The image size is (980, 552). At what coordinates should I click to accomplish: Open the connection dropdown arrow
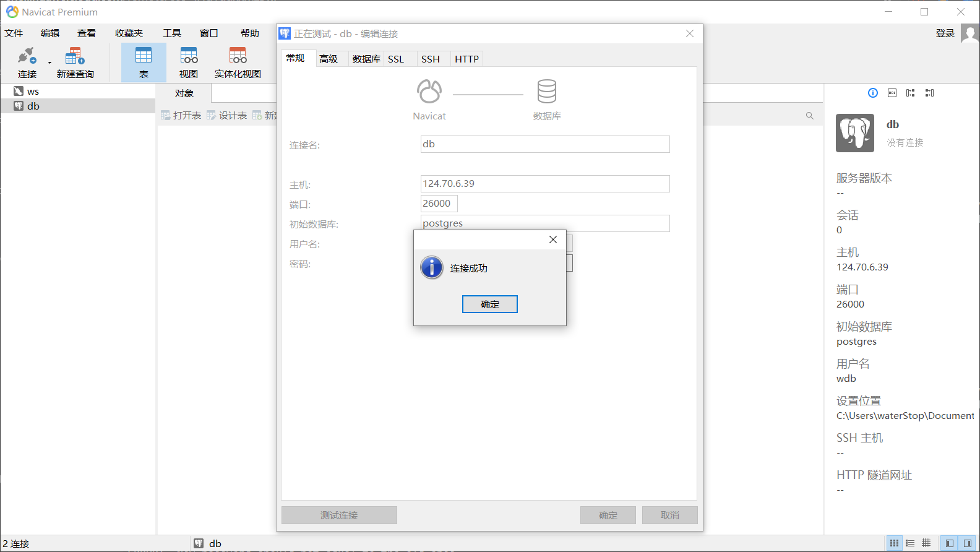(x=49, y=63)
